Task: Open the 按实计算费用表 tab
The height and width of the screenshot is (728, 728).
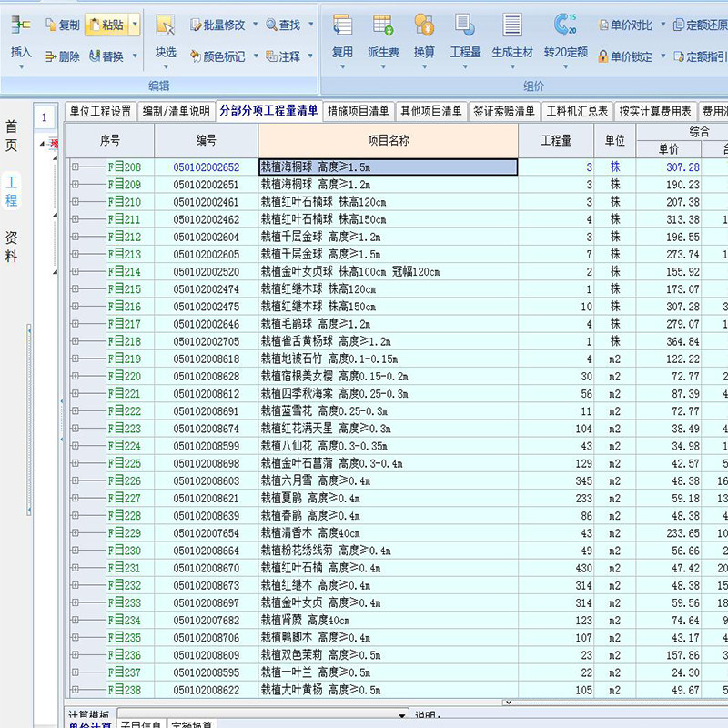Action: 655,111
